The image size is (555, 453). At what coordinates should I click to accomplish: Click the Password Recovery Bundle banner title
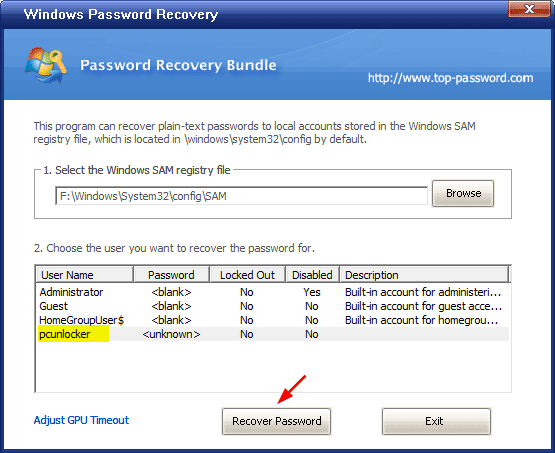[x=178, y=65]
